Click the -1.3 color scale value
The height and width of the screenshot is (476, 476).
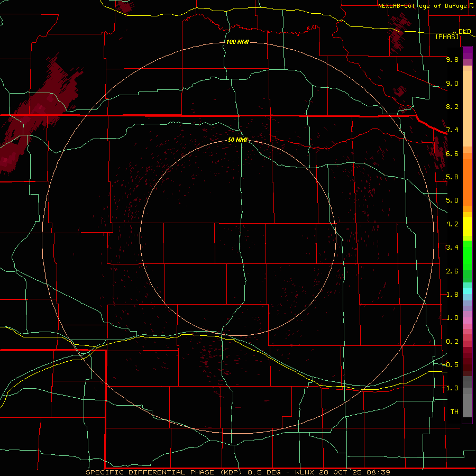tap(451, 388)
